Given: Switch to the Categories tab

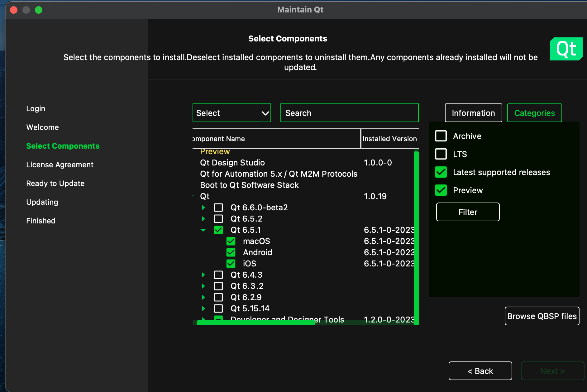Looking at the screenshot, I should point(534,113).
